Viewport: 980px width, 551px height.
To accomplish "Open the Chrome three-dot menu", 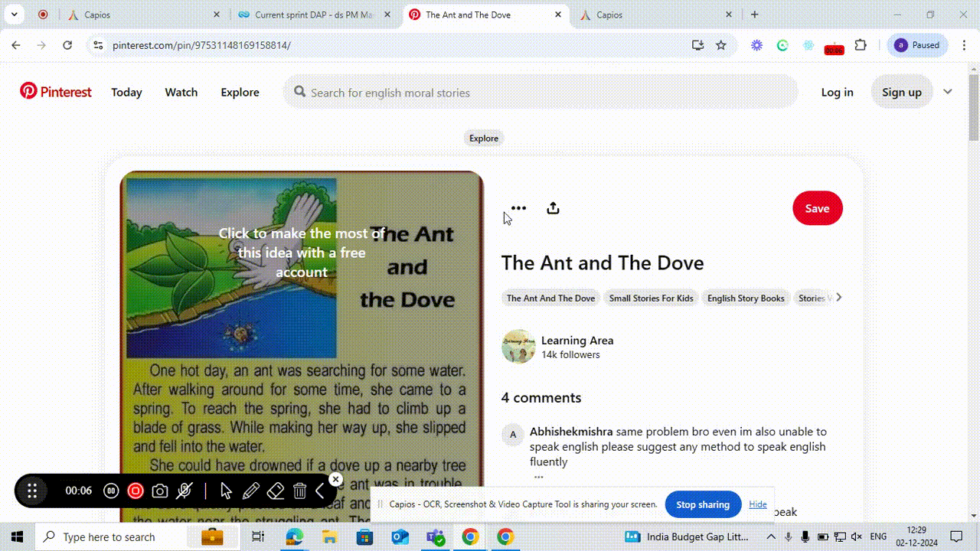I will coord(964,45).
